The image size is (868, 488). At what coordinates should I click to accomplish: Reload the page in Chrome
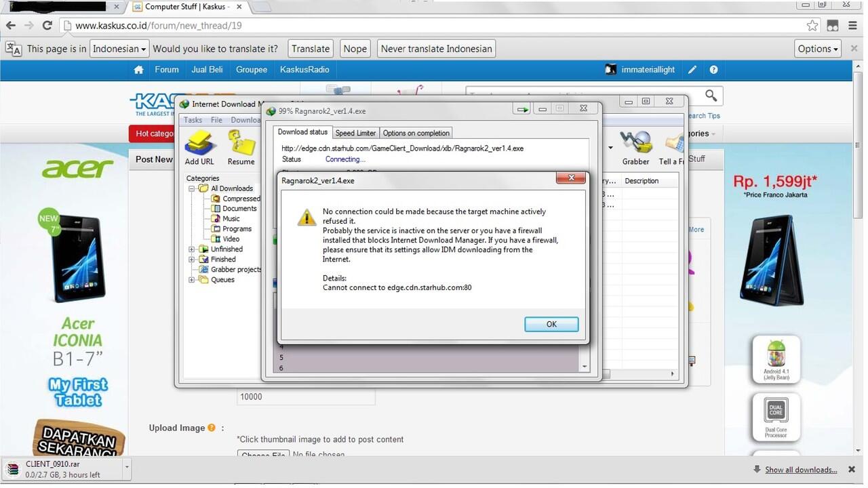pos(47,26)
